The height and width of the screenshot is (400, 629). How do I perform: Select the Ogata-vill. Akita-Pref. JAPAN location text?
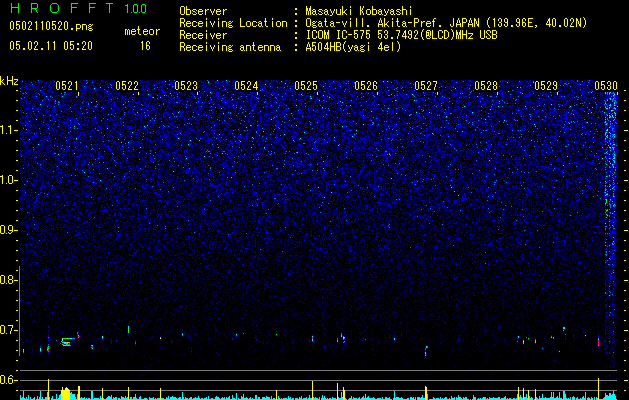tap(446, 23)
